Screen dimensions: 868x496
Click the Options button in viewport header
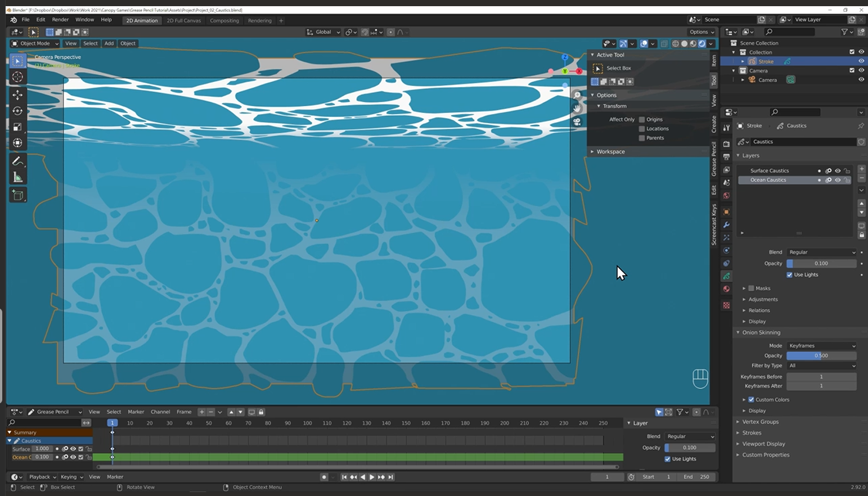point(701,32)
